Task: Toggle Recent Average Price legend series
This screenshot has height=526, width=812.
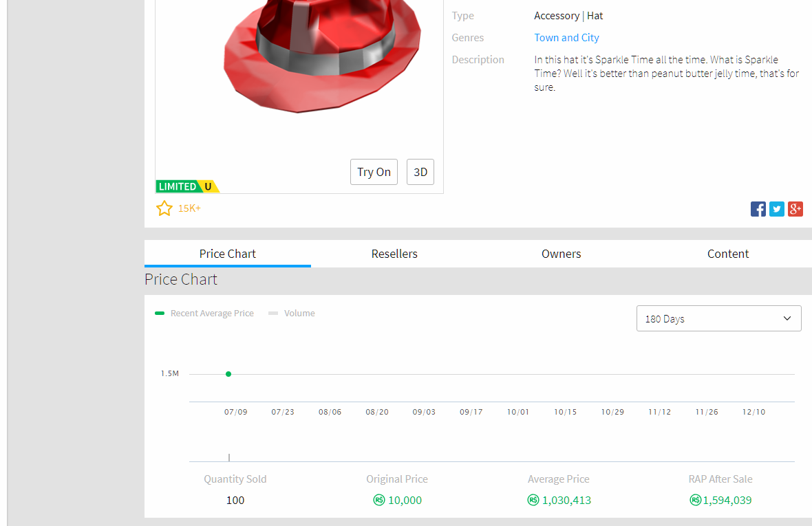Action: point(204,314)
